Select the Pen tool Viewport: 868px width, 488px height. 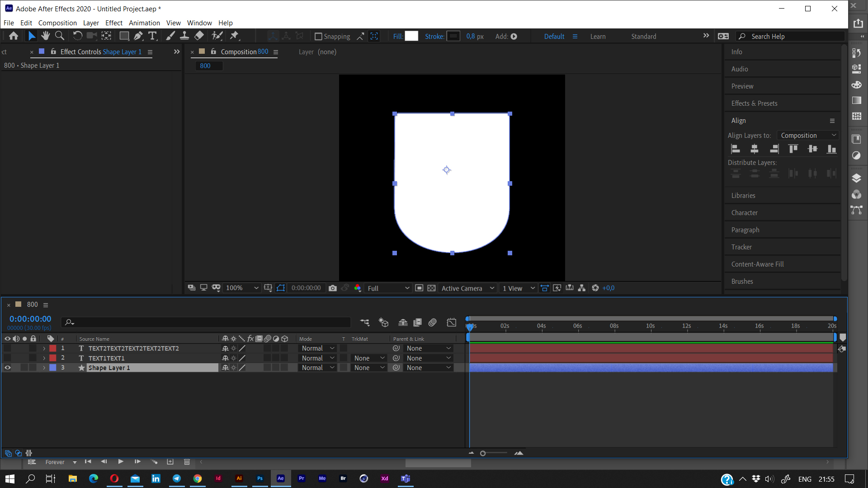(138, 36)
